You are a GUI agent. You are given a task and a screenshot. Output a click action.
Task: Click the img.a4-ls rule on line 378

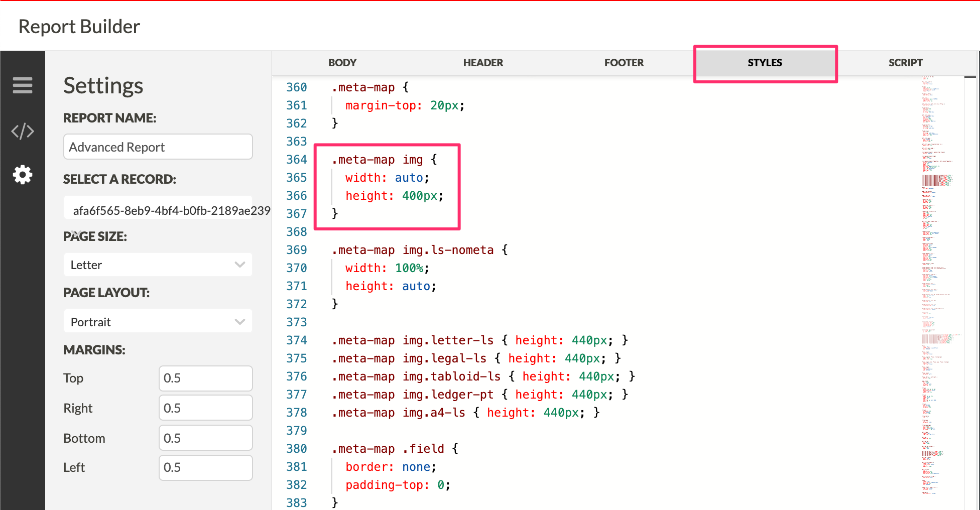pyautogui.click(x=465, y=413)
